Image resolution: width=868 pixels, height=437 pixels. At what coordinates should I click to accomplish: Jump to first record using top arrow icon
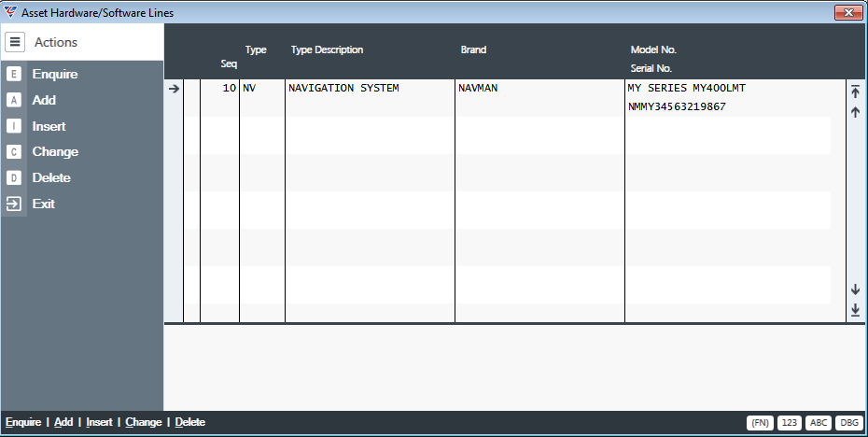(855, 92)
